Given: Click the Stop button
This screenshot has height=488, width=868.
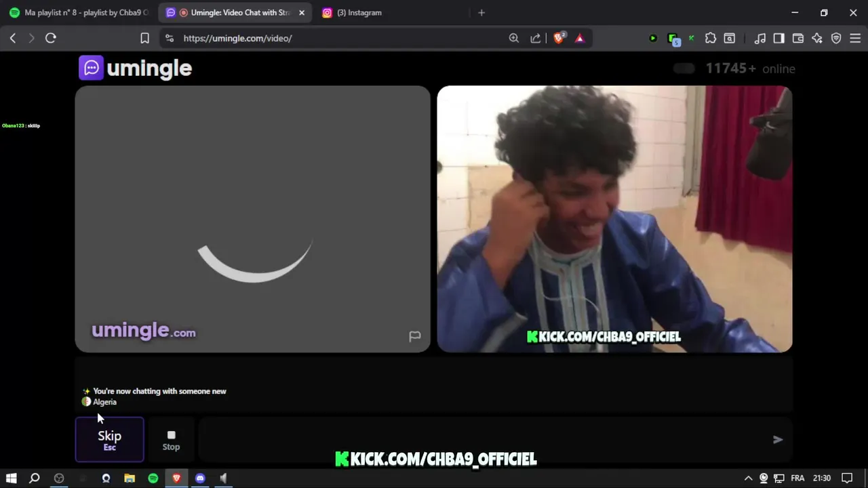Looking at the screenshot, I should 171,440.
